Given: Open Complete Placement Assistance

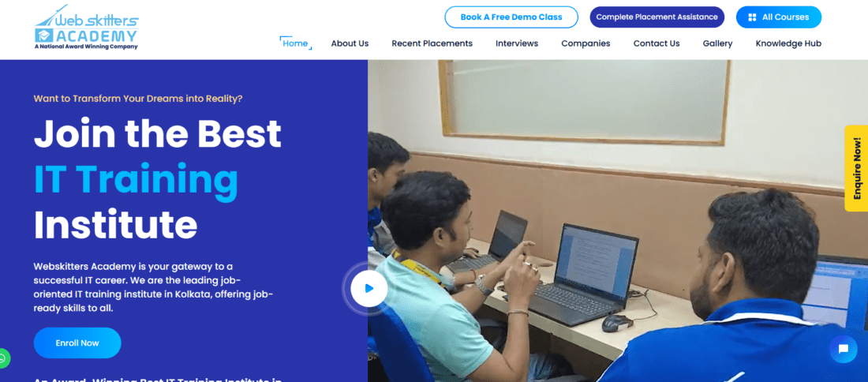Looking at the screenshot, I should [x=657, y=17].
